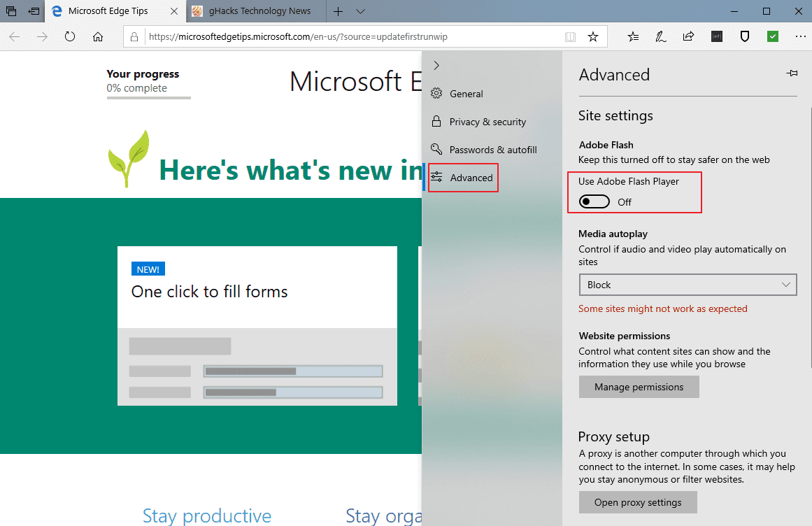Add page to favorites with star icon
This screenshot has width=812, height=526.
coord(593,37)
